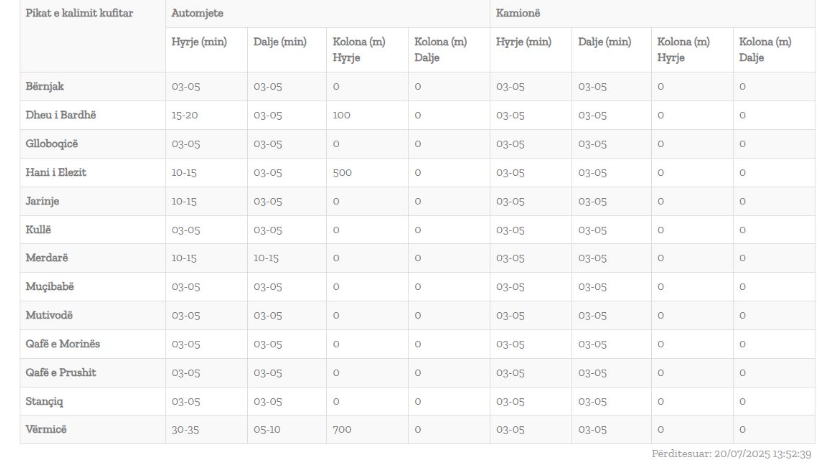Click the 30-35 entry time for Vërmicë

185,429
